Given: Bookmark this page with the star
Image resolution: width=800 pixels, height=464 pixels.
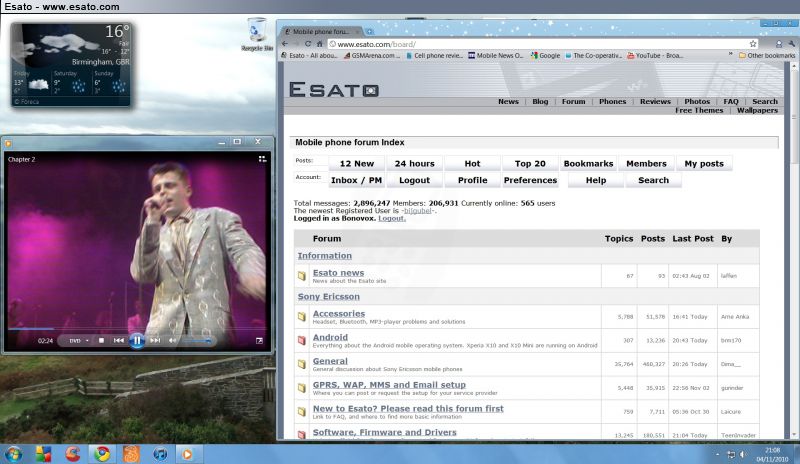Looking at the screenshot, I should click(753, 44).
